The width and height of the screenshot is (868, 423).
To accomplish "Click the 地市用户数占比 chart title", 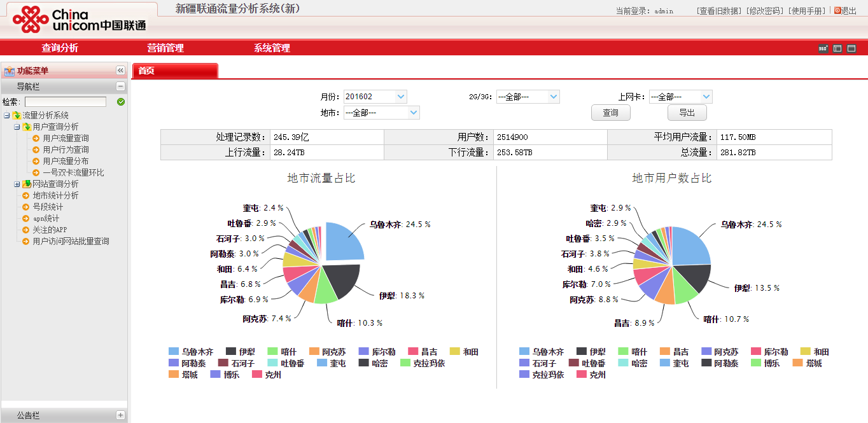I will click(672, 178).
